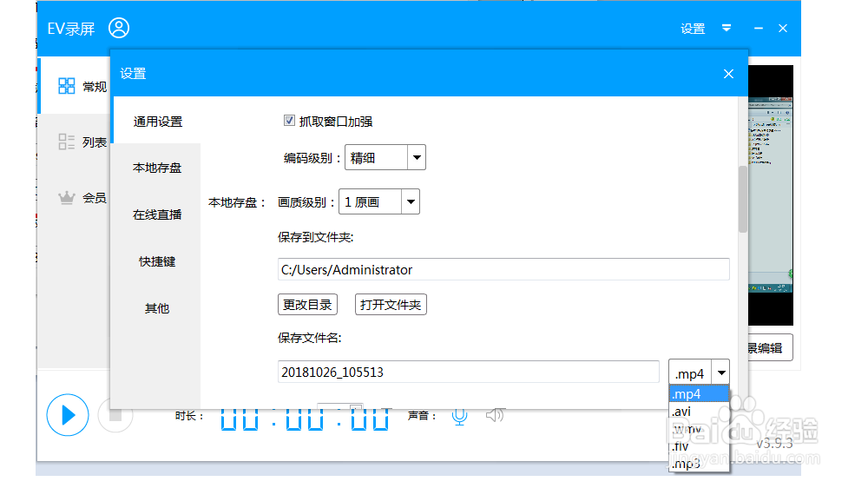Open 设置 in the main window title bar

click(x=693, y=29)
